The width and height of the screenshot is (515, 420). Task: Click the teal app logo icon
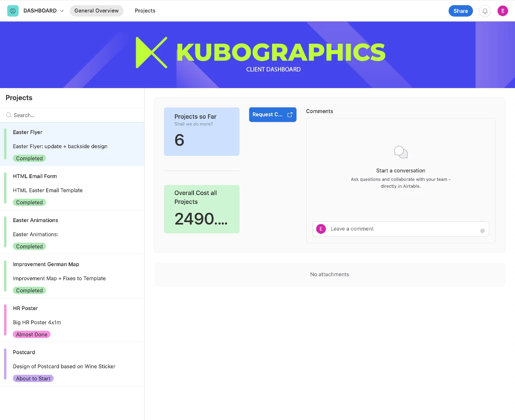[13, 11]
